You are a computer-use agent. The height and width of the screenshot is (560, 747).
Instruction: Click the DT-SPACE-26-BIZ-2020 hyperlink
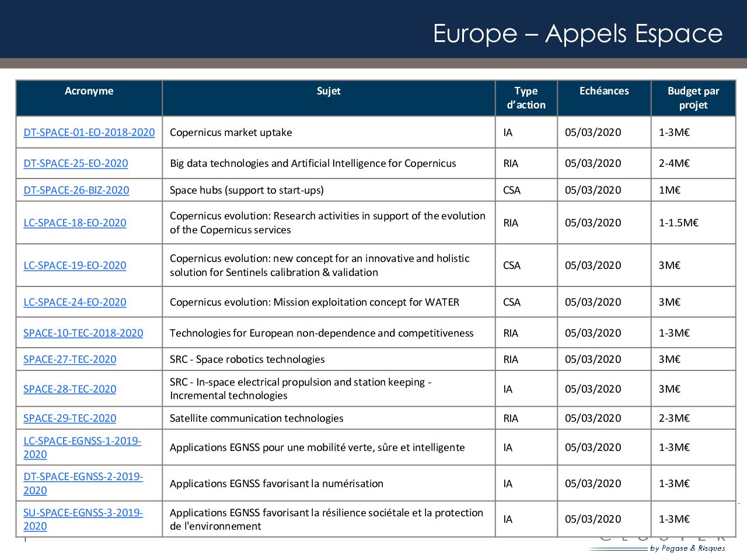coord(76,190)
